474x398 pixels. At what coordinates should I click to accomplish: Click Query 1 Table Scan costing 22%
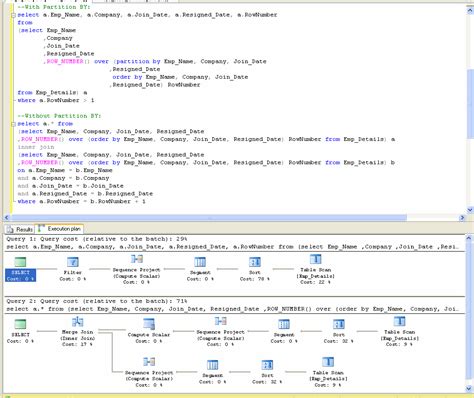pyautogui.click(x=315, y=269)
